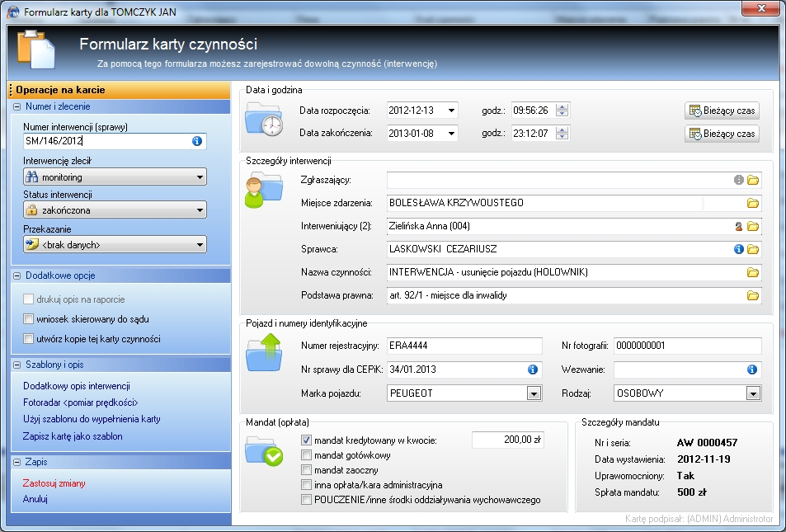Click info icon in Wezwanie field
Image resolution: width=786 pixels, height=532 pixels.
click(x=752, y=370)
